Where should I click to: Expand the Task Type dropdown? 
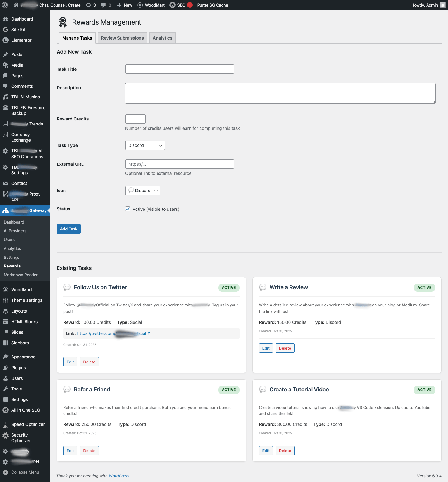pos(145,145)
